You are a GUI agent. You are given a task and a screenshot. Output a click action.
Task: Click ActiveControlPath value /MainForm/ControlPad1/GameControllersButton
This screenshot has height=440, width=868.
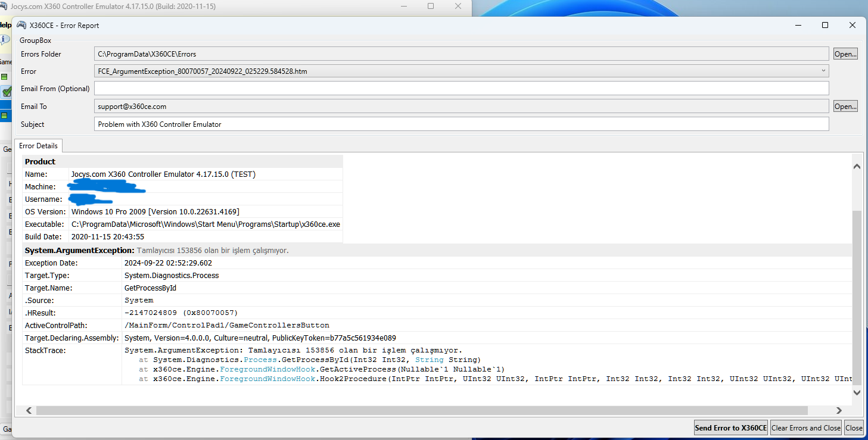(226, 325)
